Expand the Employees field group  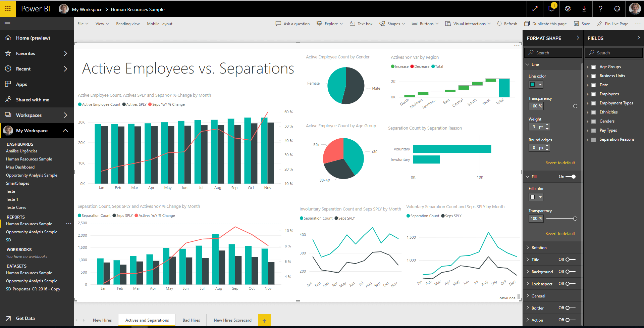[588, 94]
